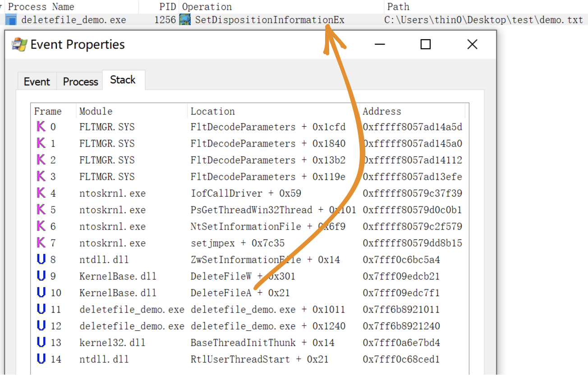Viewport: 588px width, 376px height.
Task: Open the Process tab
Action: pyautogui.click(x=80, y=82)
